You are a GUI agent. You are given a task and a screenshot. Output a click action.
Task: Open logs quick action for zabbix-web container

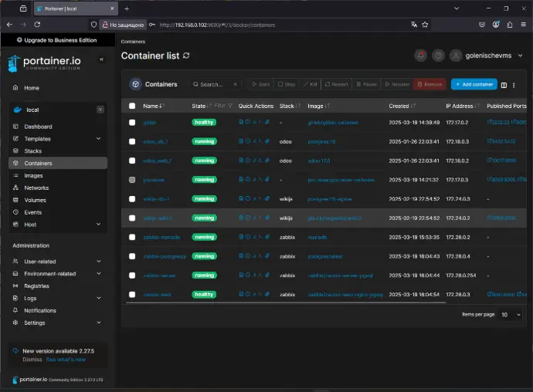tap(241, 294)
